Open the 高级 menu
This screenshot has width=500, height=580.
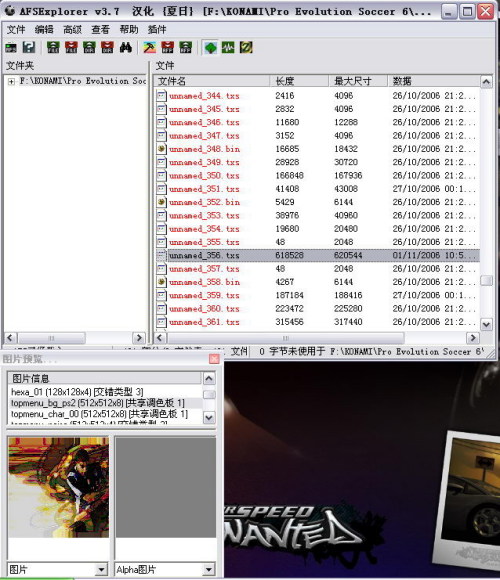coord(72,29)
